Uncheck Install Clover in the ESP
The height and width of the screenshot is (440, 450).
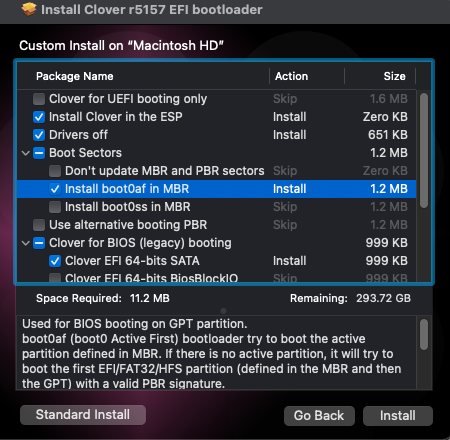tap(39, 117)
